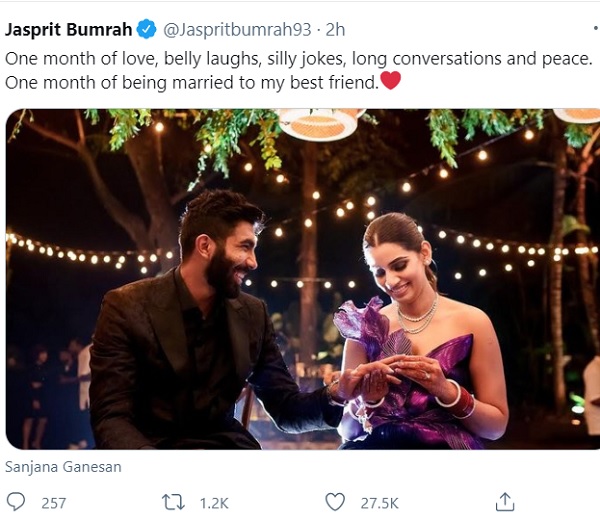Open the share menu icon
Image resolution: width=600 pixels, height=519 pixels.
[x=506, y=501]
